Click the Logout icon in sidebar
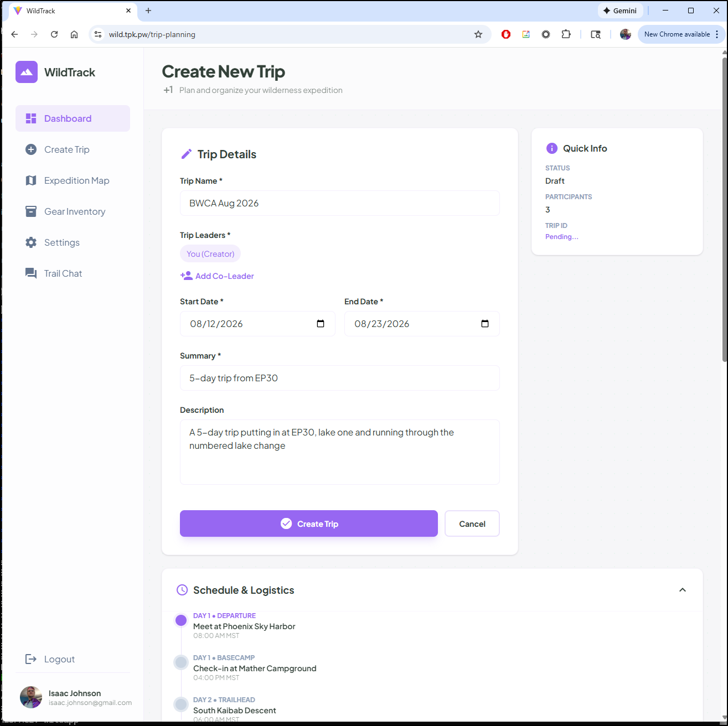This screenshot has height=726, width=728. pos(31,659)
